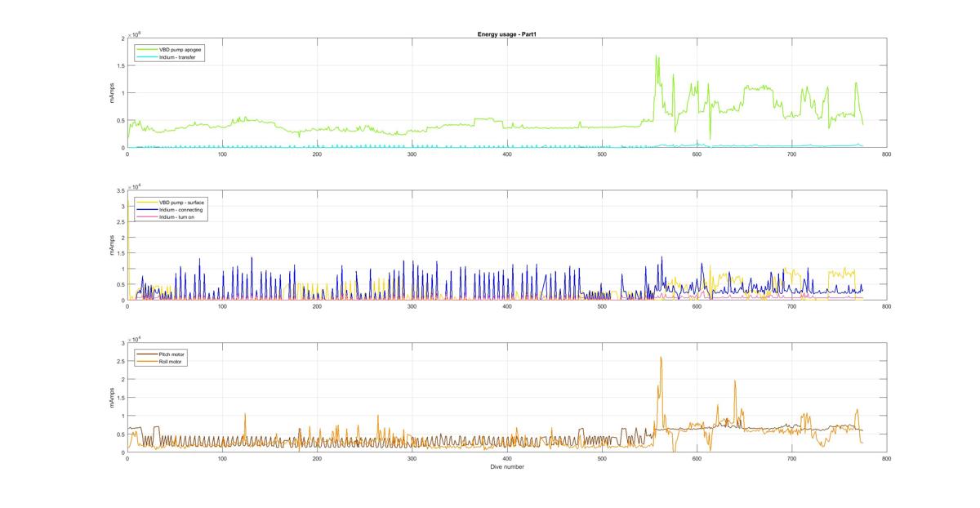Click the green line sample beside 'VBD pump apogee'
The image size is (980, 508).
click(147, 50)
